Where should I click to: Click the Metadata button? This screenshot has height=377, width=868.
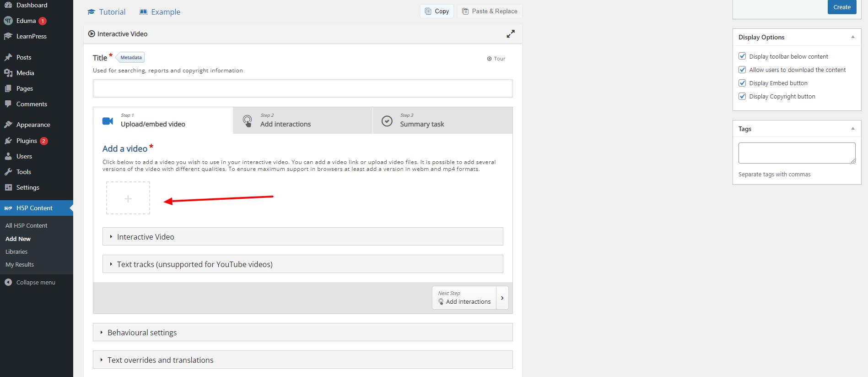(131, 58)
